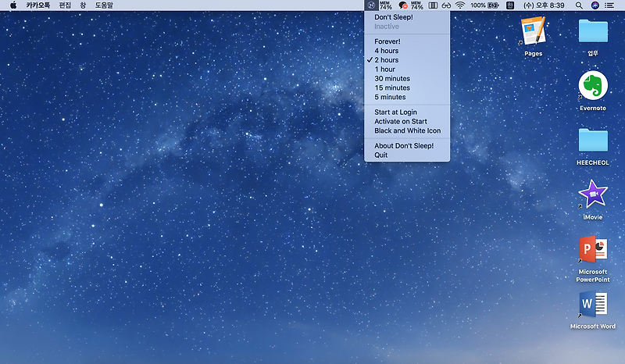This screenshot has height=364, width=625.
Task: Open the 창 menu
Action: click(x=83, y=5)
